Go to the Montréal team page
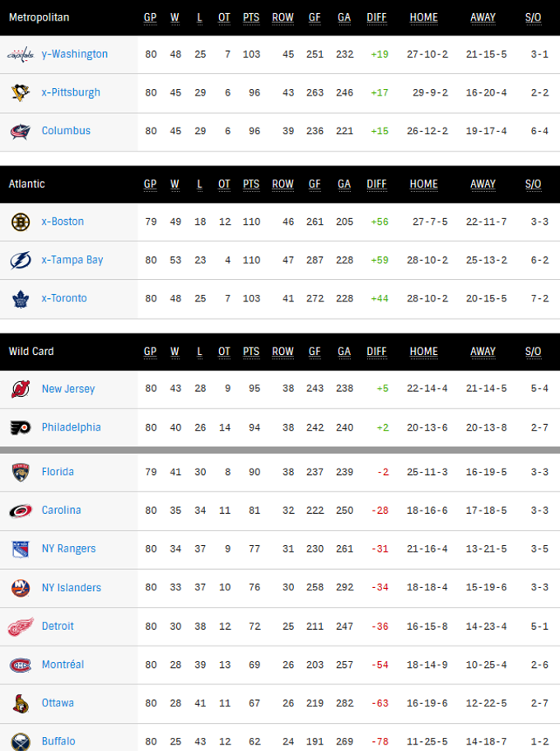Viewport: 560px width, 751px height. (x=63, y=665)
